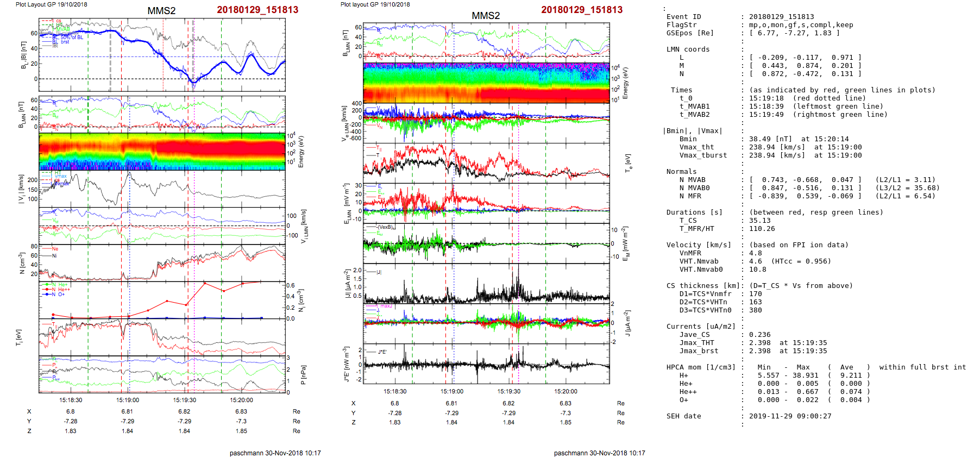Click the red 20180129_151813 title of the right plot
980x457 pixels.
582,10
